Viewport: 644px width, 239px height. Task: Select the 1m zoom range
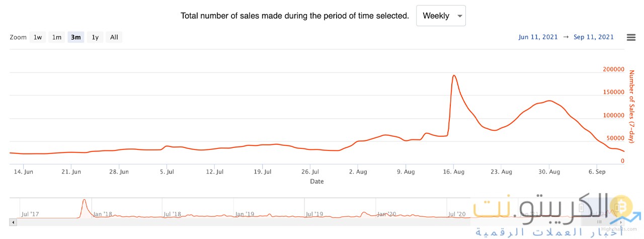(57, 37)
